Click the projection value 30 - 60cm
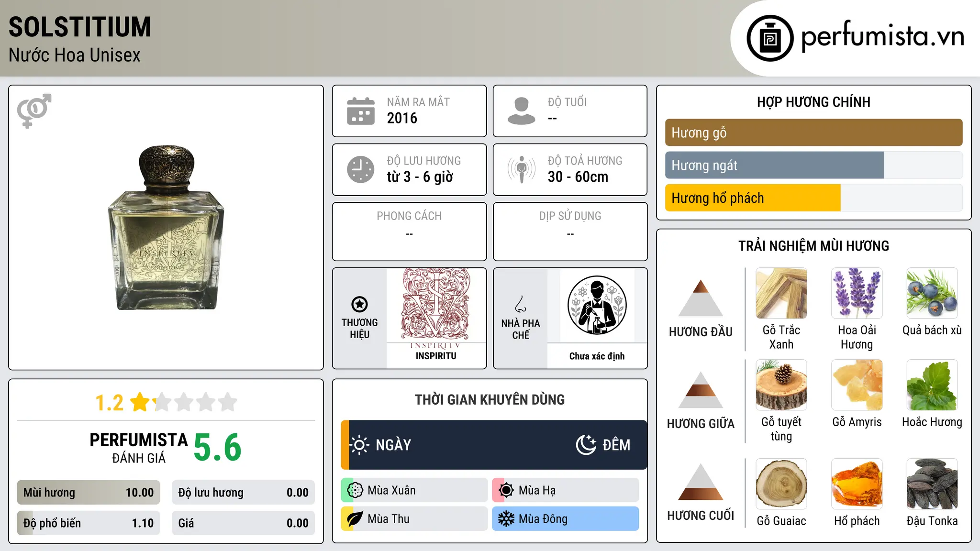Screen dimensions: 980x551 coord(578,177)
